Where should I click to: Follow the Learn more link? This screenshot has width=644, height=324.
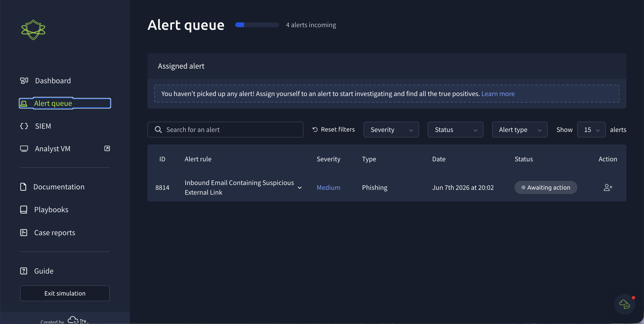click(498, 94)
